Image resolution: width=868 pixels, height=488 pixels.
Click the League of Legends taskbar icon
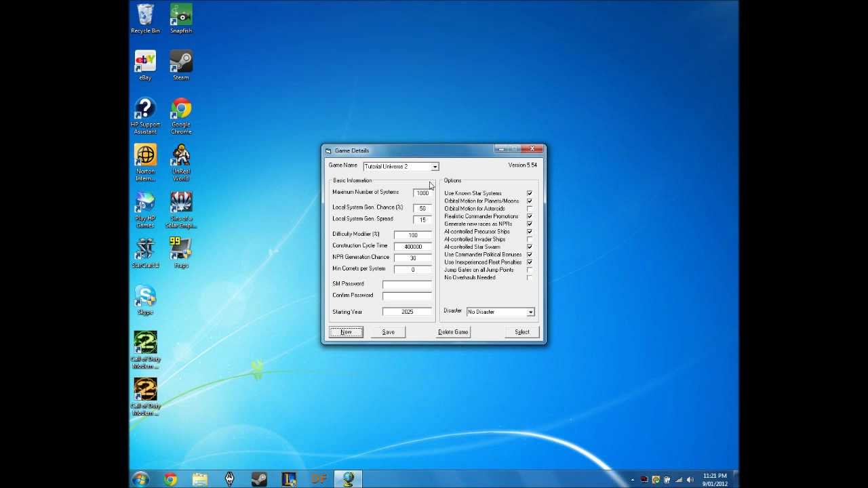coord(289,479)
